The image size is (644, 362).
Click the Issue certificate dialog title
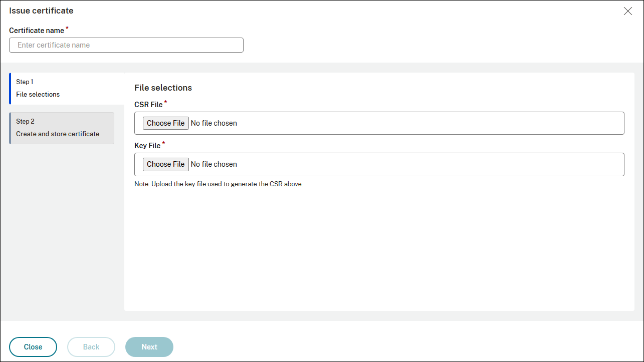(x=41, y=11)
